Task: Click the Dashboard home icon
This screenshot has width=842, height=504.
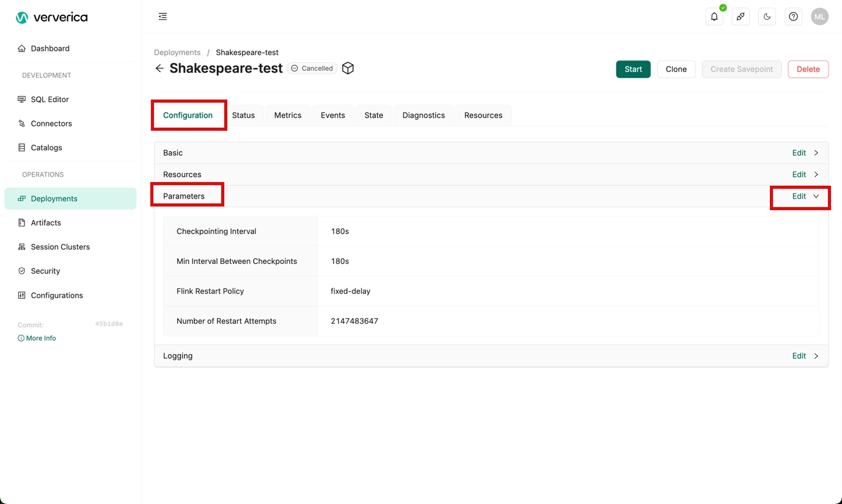Action: pos(22,48)
